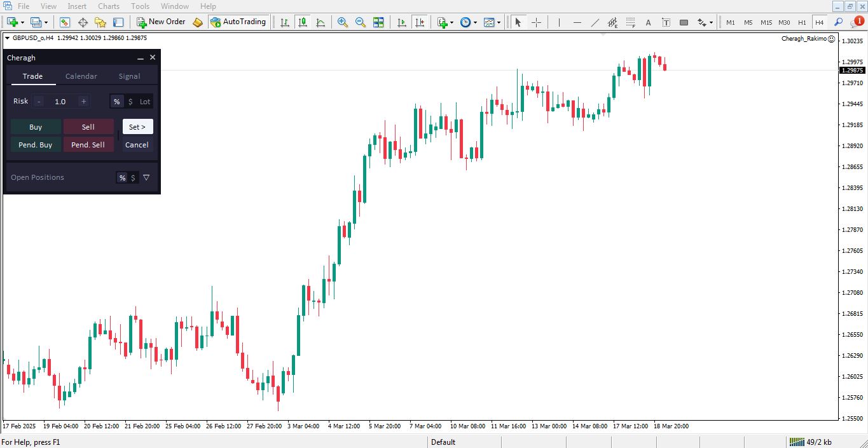Image resolution: width=868 pixels, height=448 pixels.
Task: Click the Zoom In chart icon
Action: tap(343, 22)
